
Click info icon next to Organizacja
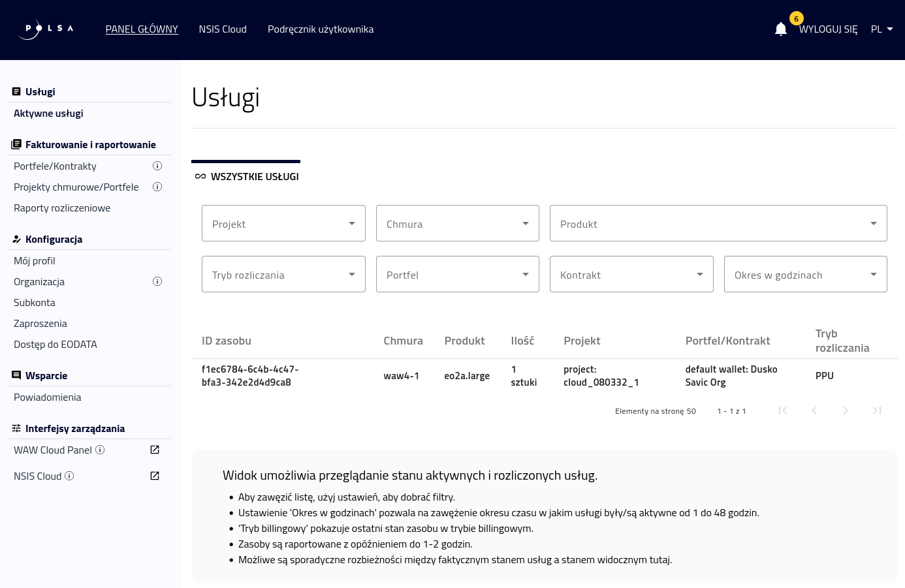point(157,281)
